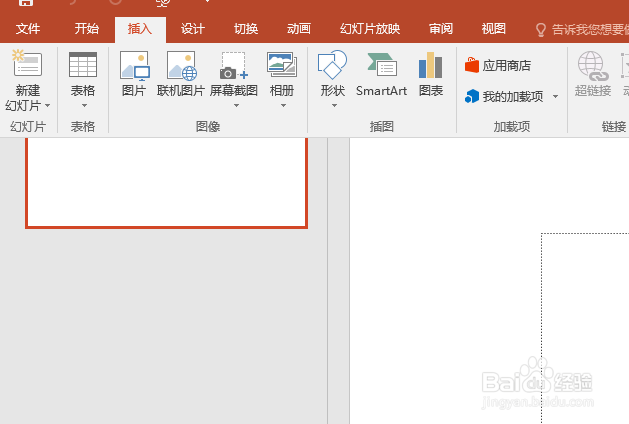
Task: Open the Animations (动画) tab
Action: (x=299, y=29)
